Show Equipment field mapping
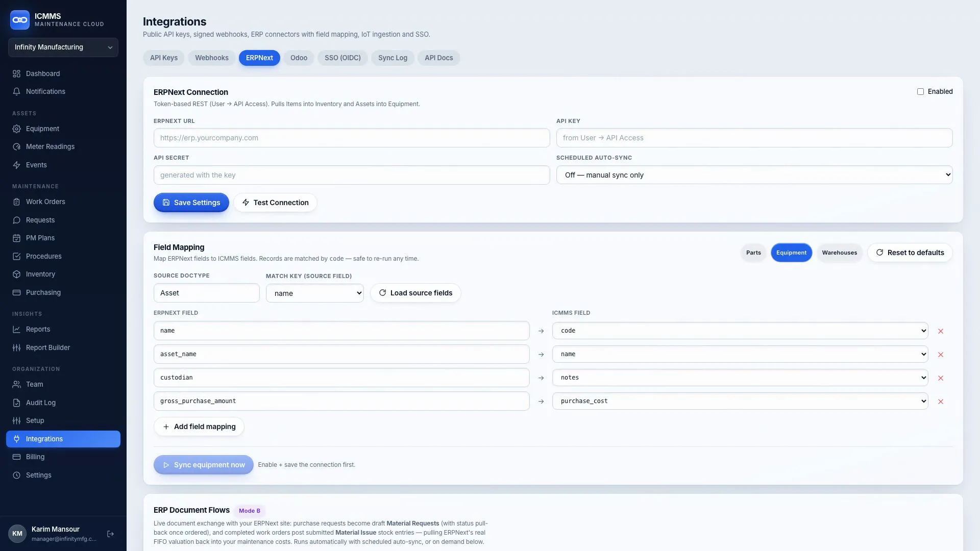This screenshot has width=980, height=551. (x=792, y=253)
